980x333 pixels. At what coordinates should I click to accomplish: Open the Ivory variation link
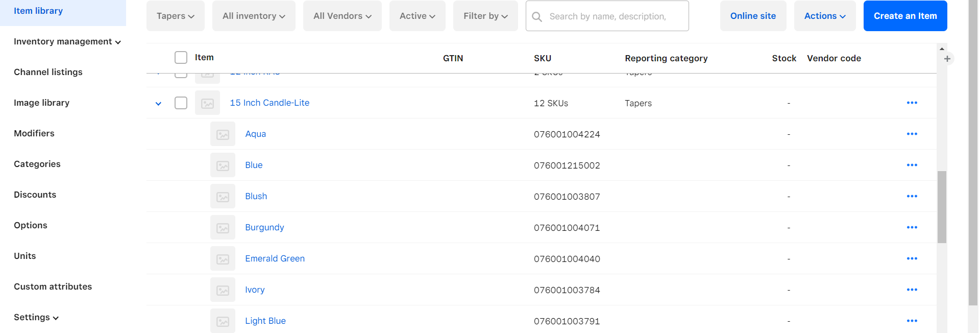[x=255, y=290]
